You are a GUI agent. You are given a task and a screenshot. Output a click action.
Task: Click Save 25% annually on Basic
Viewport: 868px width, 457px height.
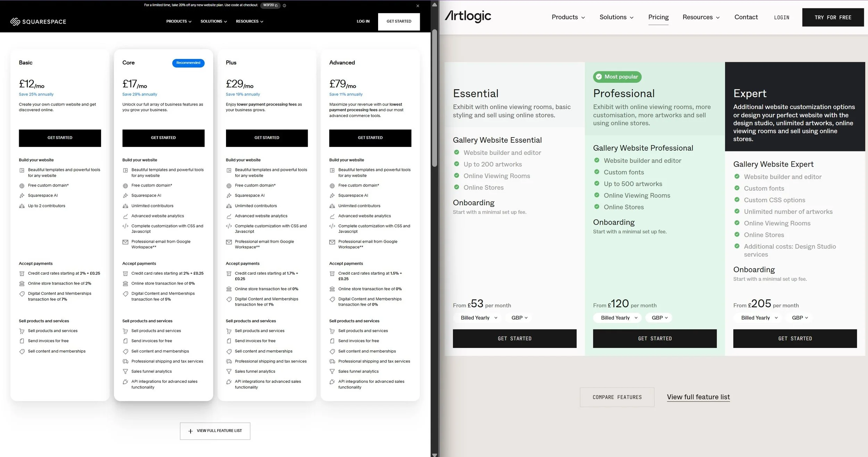pos(36,94)
